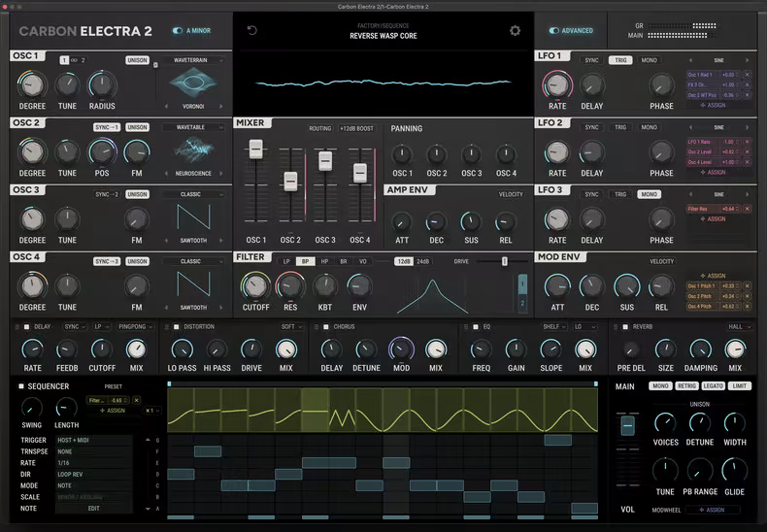Select the BR filter type tab
The height and width of the screenshot is (532, 767).
coord(344,261)
